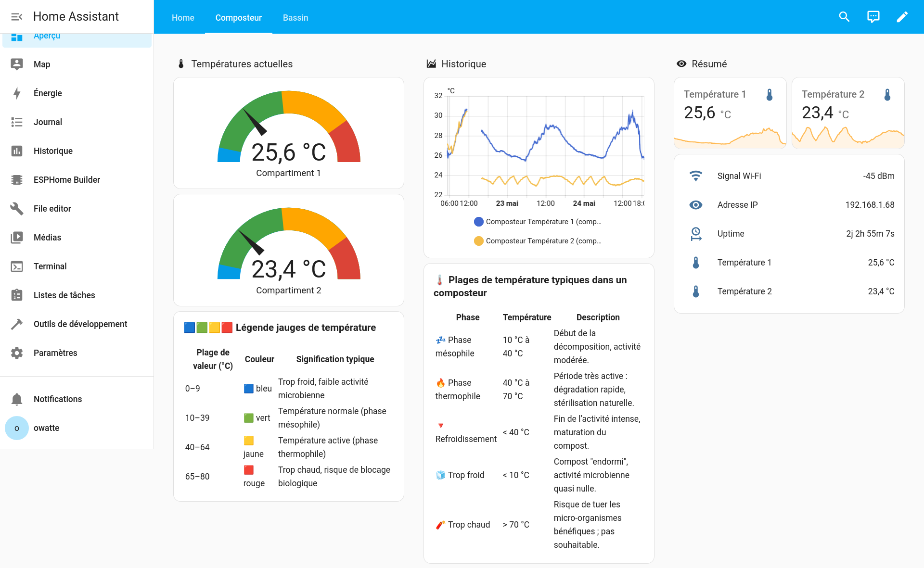This screenshot has height=568, width=924.
Task: Toggle Composteur Température 2 series in legend
Action: (538, 241)
